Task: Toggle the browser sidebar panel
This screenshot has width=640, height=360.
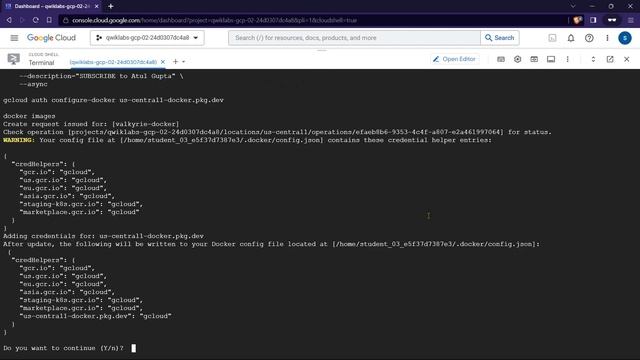Action: [x=593, y=20]
